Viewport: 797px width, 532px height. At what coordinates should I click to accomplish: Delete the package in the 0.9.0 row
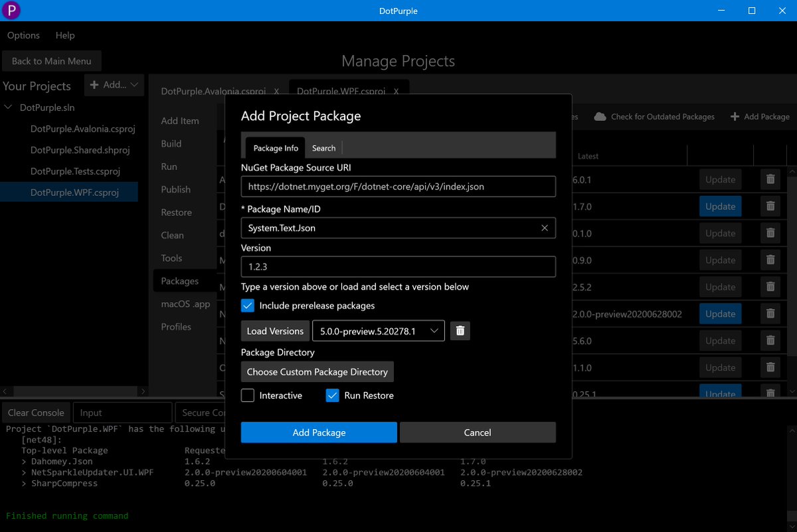770,260
